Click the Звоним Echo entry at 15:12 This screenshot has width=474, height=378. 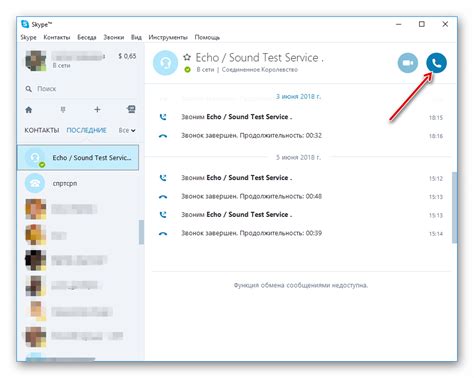click(237, 178)
